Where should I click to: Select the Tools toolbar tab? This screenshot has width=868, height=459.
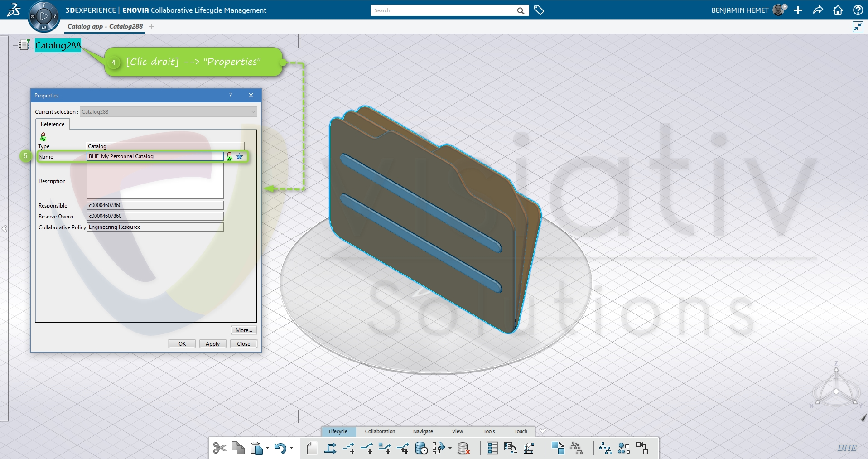point(489,431)
